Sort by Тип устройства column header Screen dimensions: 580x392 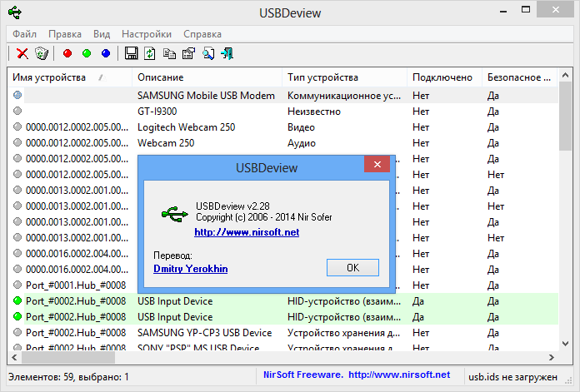(345, 77)
